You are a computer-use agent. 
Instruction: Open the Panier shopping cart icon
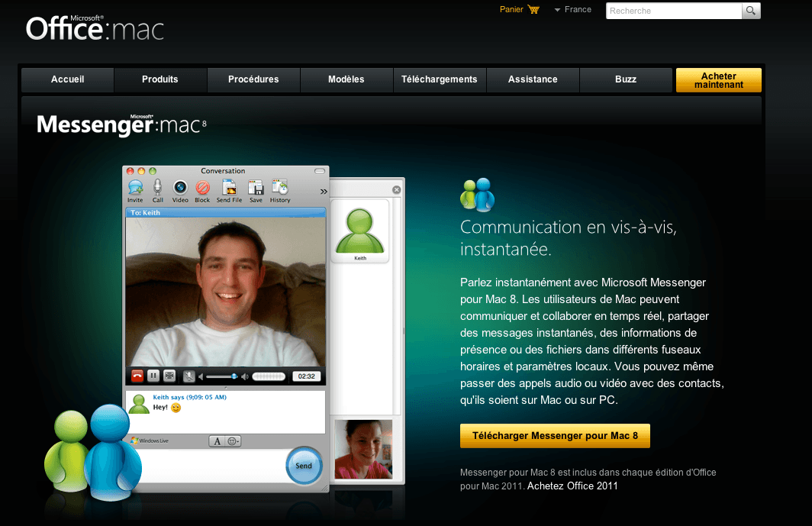(533, 9)
